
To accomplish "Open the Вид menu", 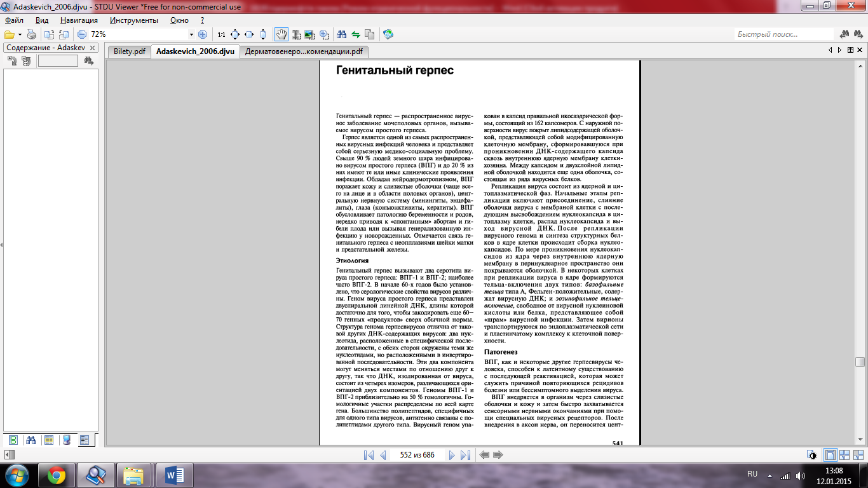I will point(42,20).
